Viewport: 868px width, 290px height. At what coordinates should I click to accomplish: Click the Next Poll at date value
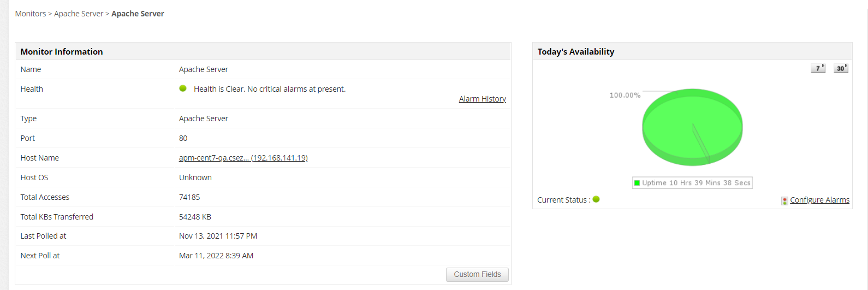tap(216, 256)
